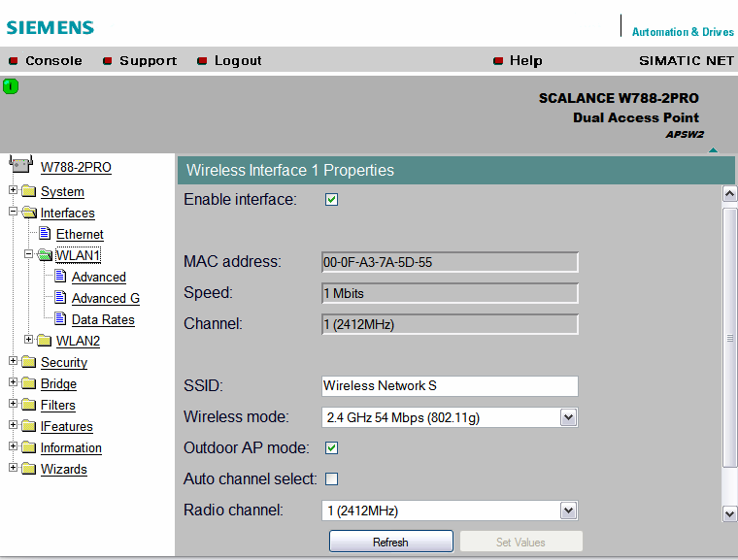Expand the Information tree node
The width and height of the screenshot is (738, 560).
click(x=14, y=446)
